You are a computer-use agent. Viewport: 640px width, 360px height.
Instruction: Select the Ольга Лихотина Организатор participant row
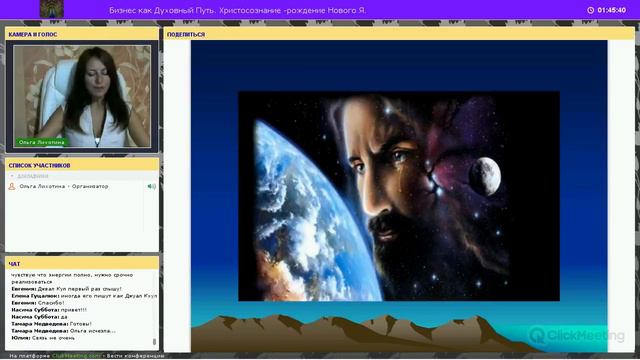tap(82, 187)
